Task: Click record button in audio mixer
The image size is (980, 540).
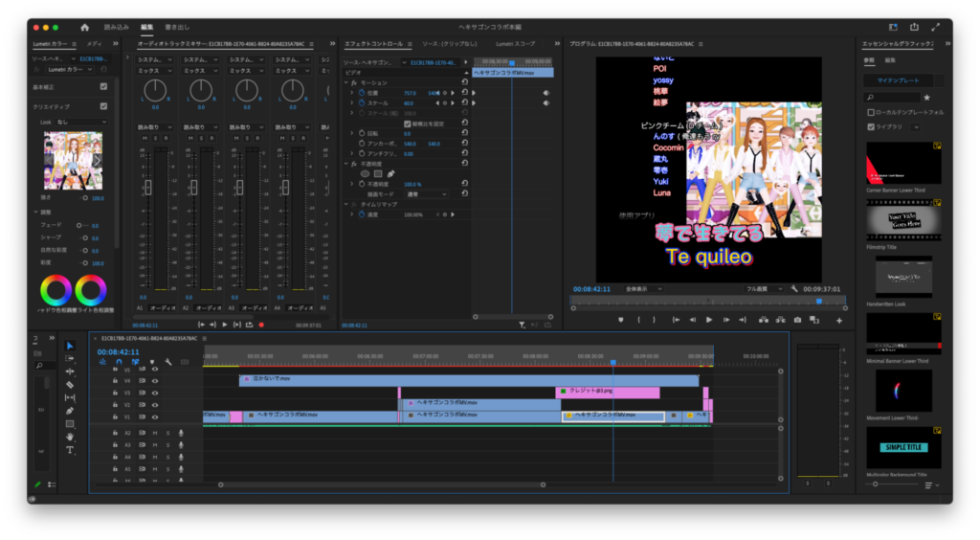Action: 261,325
